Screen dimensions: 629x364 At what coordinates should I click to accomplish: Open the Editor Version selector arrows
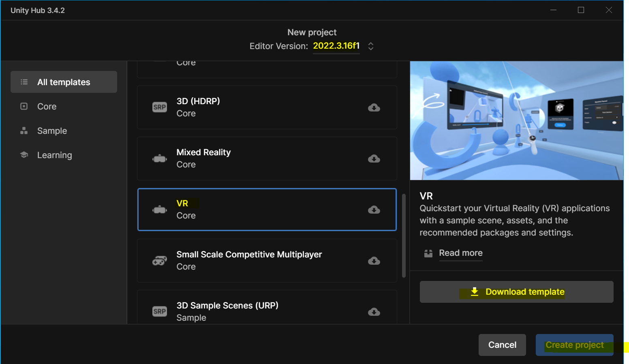pos(371,46)
